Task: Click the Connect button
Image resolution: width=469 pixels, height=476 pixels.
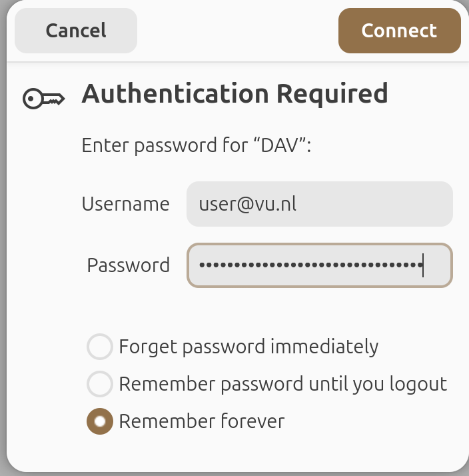Action: click(x=399, y=31)
